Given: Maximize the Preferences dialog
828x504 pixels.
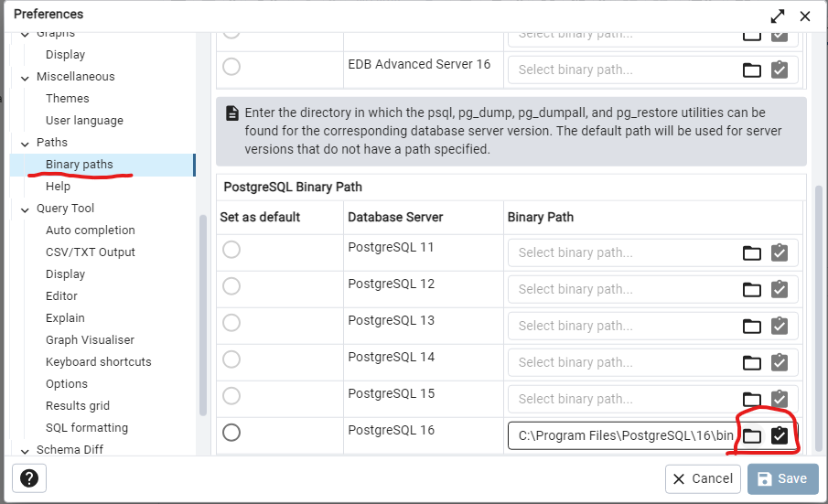Looking at the screenshot, I should click(778, 16).
